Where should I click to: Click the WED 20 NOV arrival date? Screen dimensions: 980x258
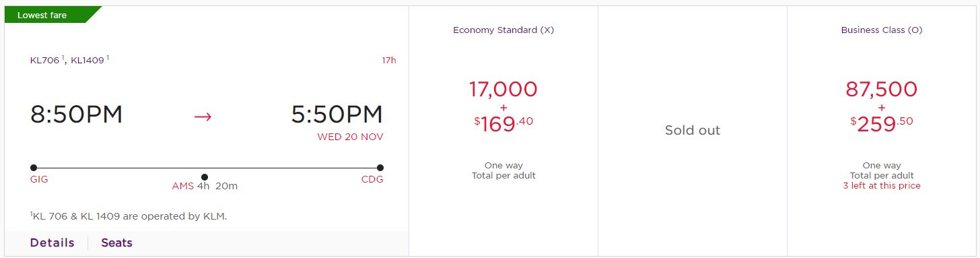[351, 137]
